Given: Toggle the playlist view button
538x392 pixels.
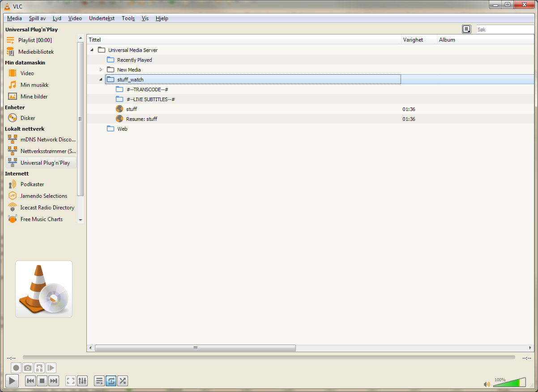Looking at the screenshot, I should (x=99, y=381).
